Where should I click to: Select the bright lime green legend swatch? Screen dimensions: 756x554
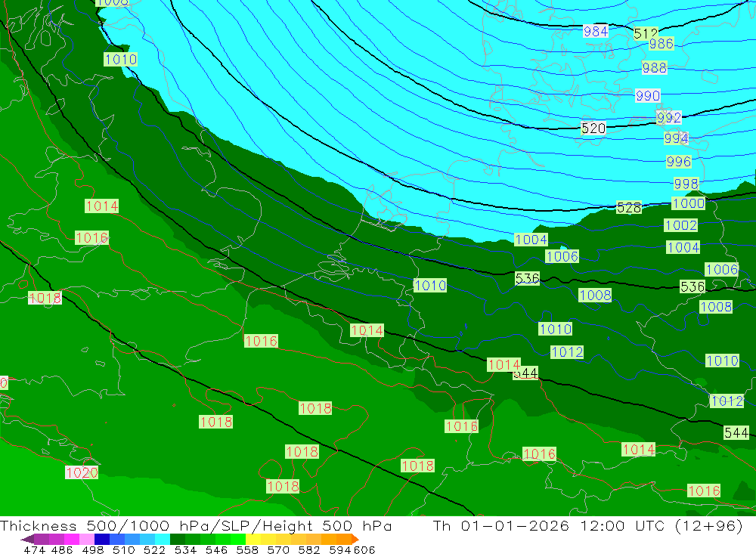pyautogui.click(x=238, y=539)
